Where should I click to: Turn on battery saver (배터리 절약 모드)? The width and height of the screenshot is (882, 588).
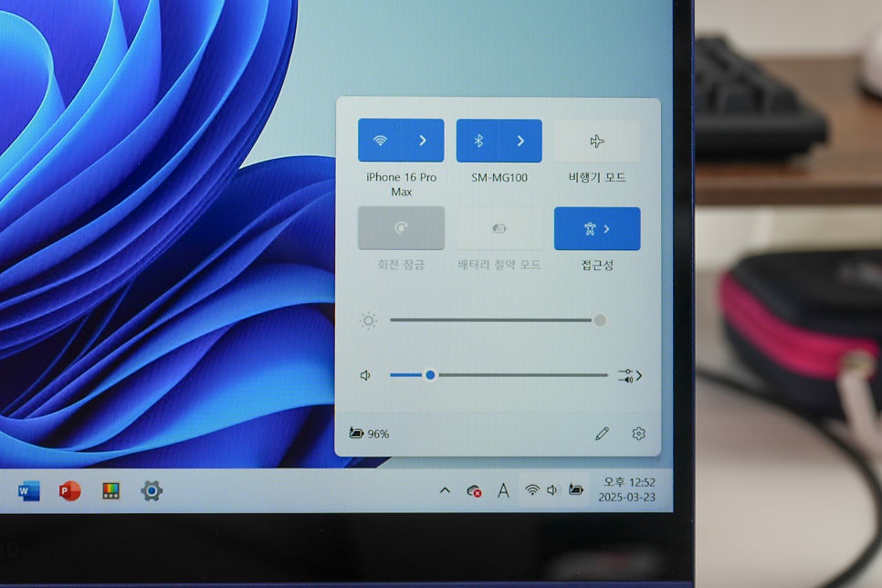(x=499, y=228)
